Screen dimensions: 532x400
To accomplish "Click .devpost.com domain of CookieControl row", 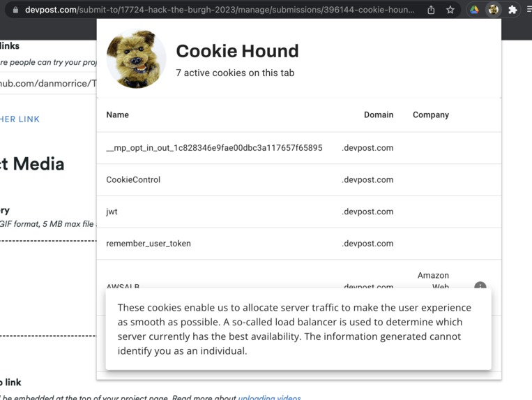I will (x=367, y=179).
